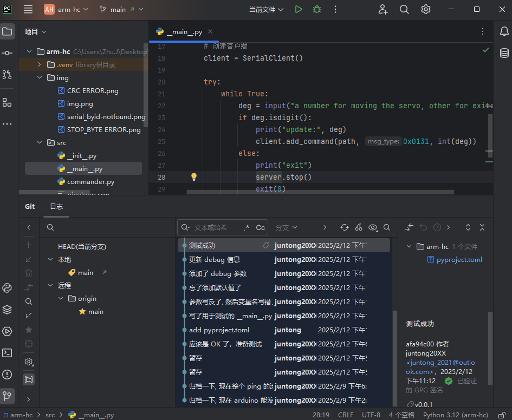Image resolution: width=512 pixels, height=420 pixels.
Task: Collapse the origin remote folder
Action: 61,298
